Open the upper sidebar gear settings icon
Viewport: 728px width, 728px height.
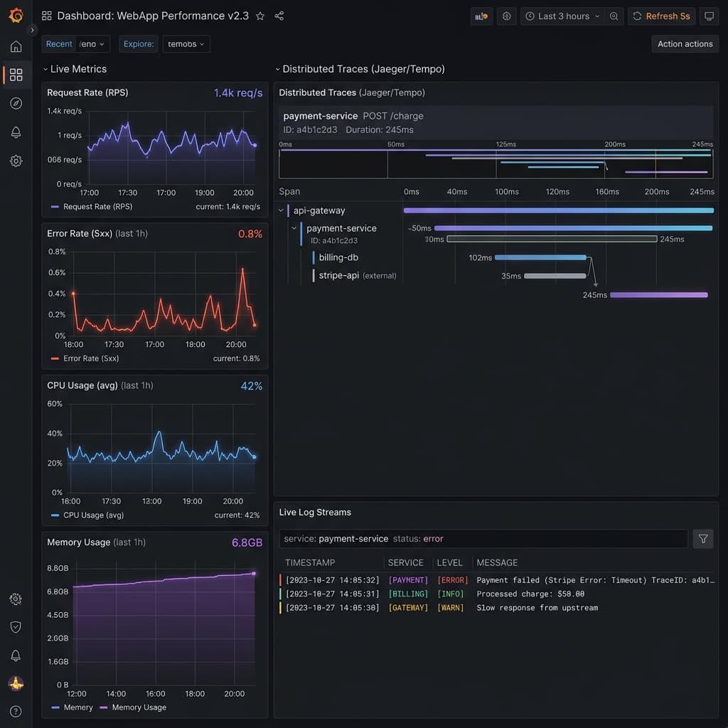point(16,161)
